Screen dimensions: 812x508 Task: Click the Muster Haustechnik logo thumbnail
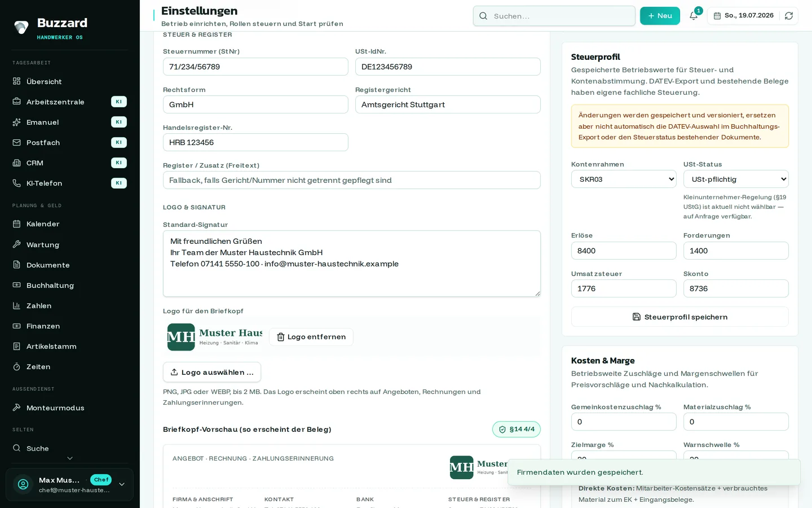[x=215, y=337]
